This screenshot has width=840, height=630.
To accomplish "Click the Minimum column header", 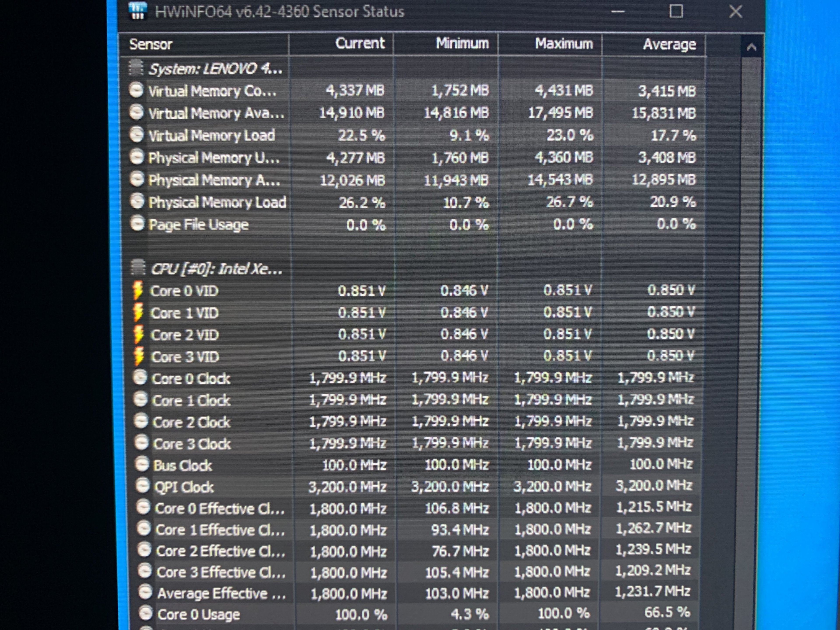I will click(462, 43).
